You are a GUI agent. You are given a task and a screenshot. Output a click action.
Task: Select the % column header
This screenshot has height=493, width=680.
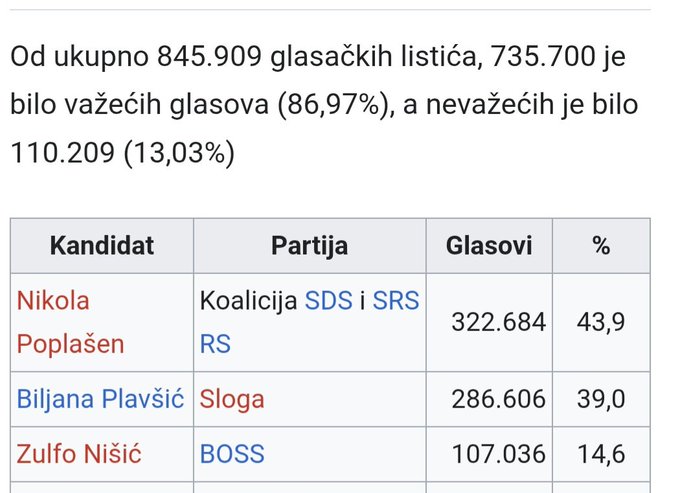[600, 245]
